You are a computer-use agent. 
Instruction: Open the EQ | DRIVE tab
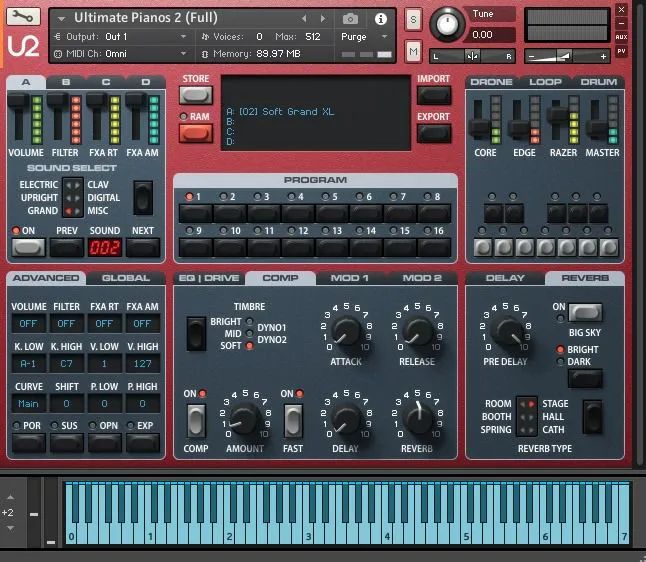coord(209,278)
